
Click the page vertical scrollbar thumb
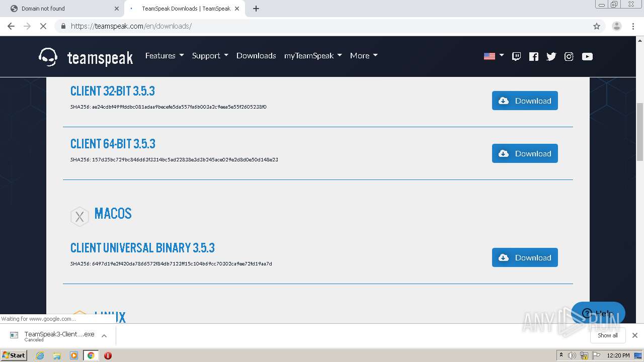point(640,132)
